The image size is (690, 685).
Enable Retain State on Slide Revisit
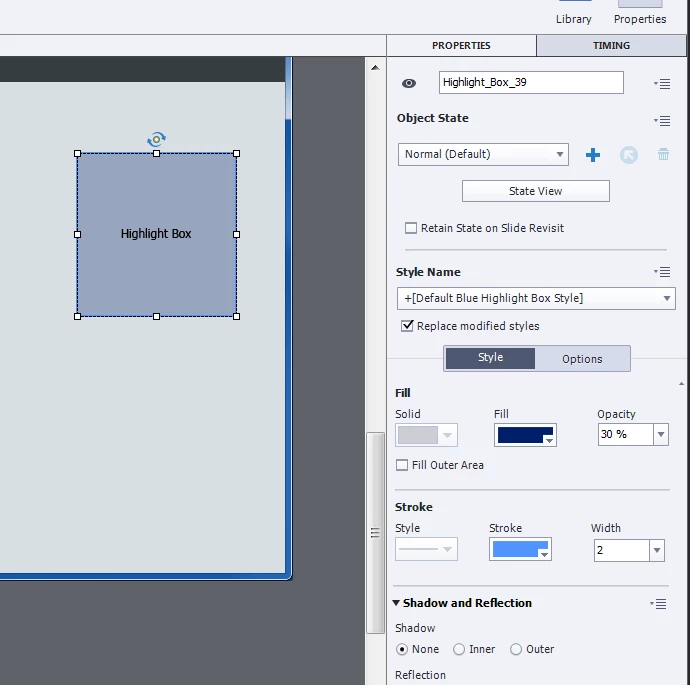tap(411, 228)
